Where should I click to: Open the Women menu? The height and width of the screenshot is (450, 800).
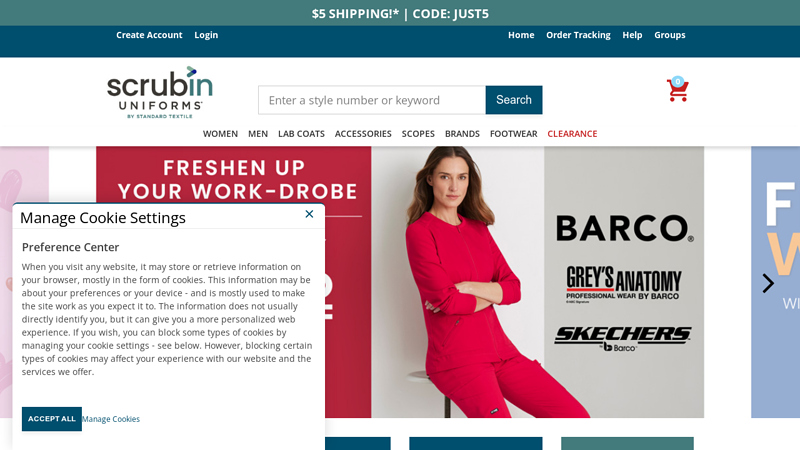pyautogui.click(x=220, y=134)
